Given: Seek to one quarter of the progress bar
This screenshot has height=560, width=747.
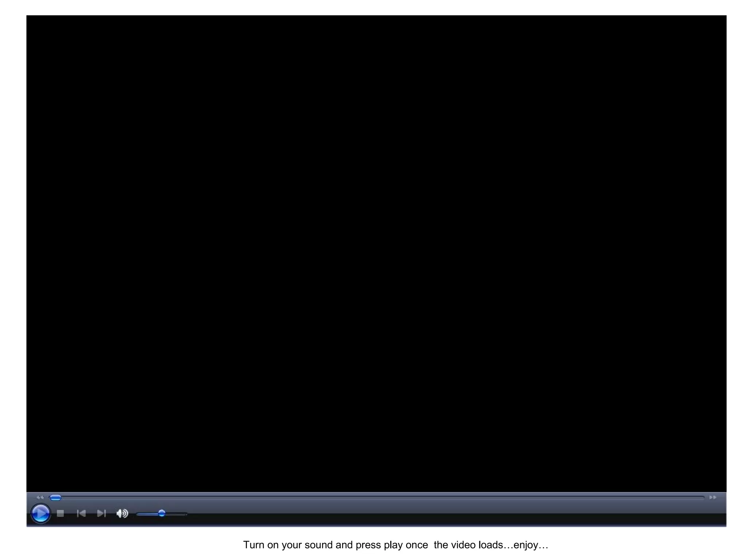Looking at the screenshot, I should pyautogui.click(x=213, y=497).
